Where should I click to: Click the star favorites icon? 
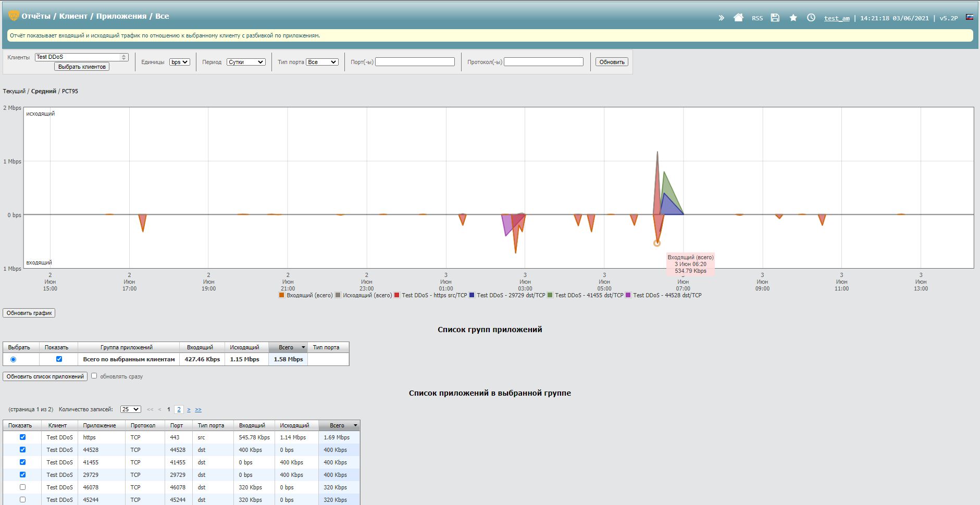tap(793, 18)
